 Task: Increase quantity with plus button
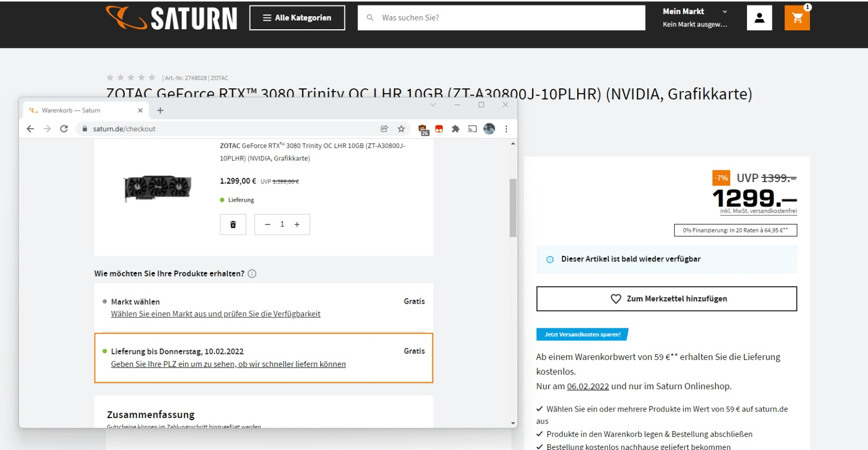[297, 224]
